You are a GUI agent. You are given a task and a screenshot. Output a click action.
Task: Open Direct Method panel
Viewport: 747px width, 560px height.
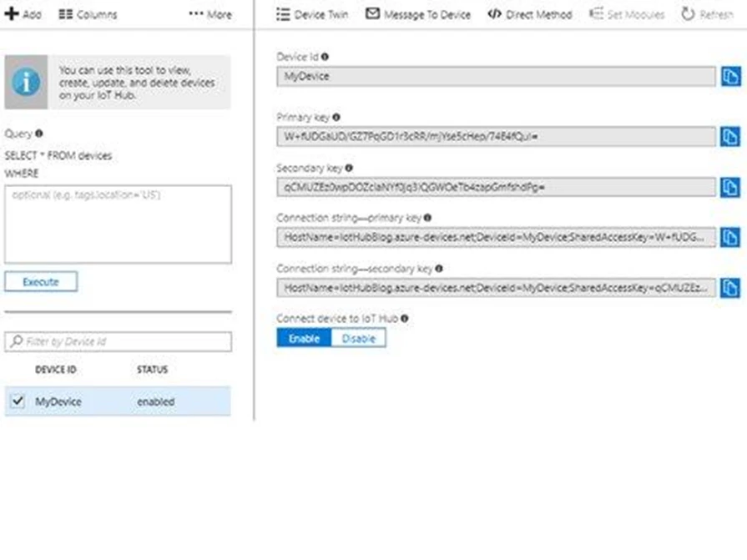(x=530, y=14)
